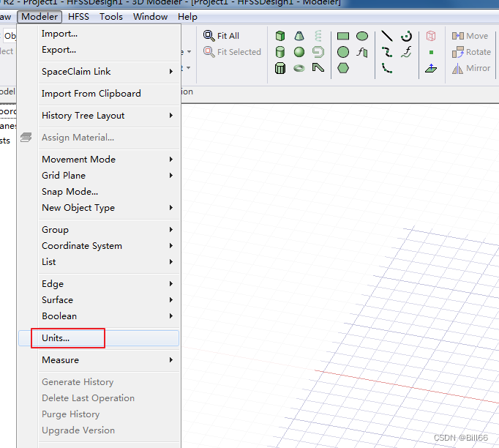
Task: Select the Draw Rectangle tool
Action: 343,36
